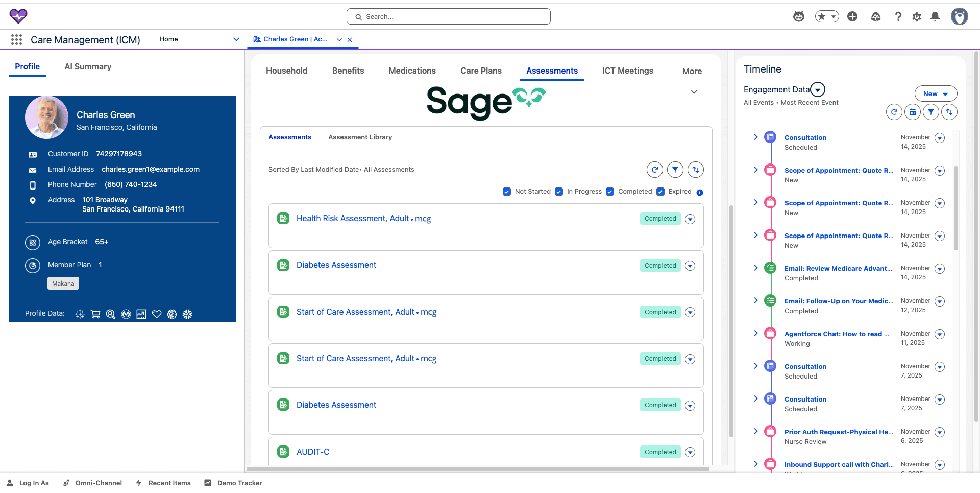Change assessments sort order
Viewport: 980px width, 493px height.
696,170
